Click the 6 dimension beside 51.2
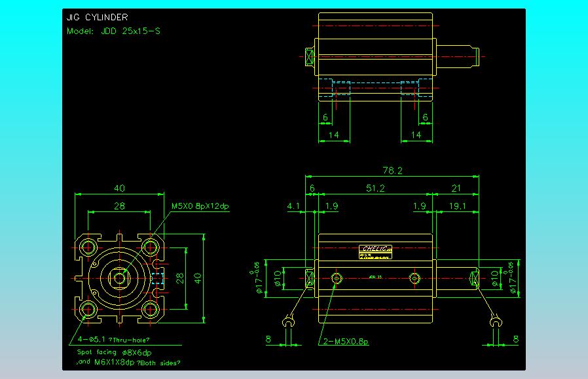Viewport: 588px width, 379px height. point(312,188)
